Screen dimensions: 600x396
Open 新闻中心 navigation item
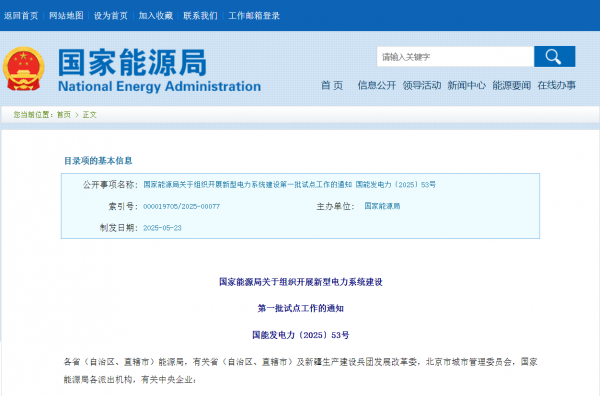[x=466, y=85]
